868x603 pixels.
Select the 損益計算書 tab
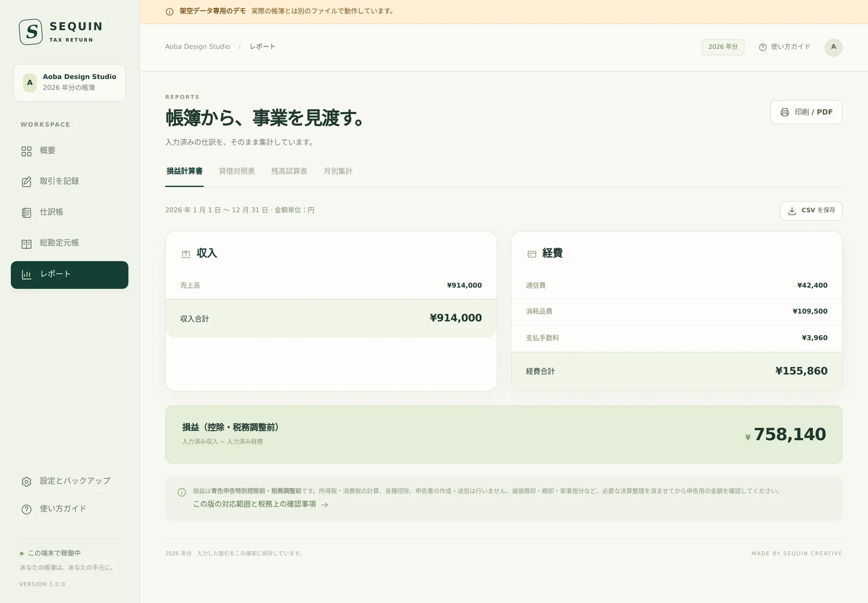184,172
